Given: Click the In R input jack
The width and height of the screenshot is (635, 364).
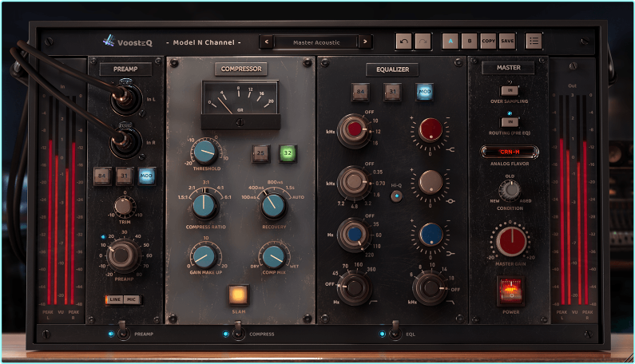Looking at the screenshot, I should [126, 141].
